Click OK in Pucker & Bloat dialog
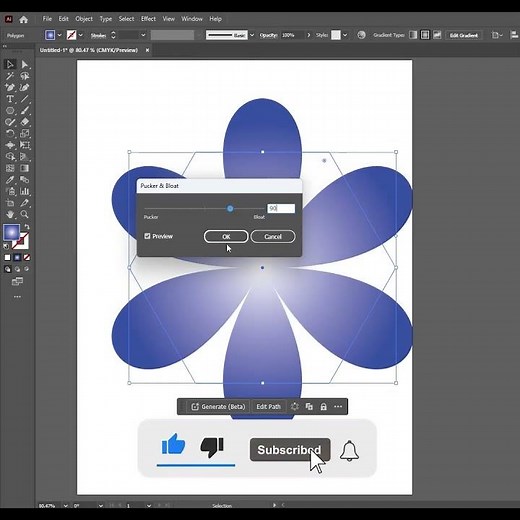 [x=226, y=237]
